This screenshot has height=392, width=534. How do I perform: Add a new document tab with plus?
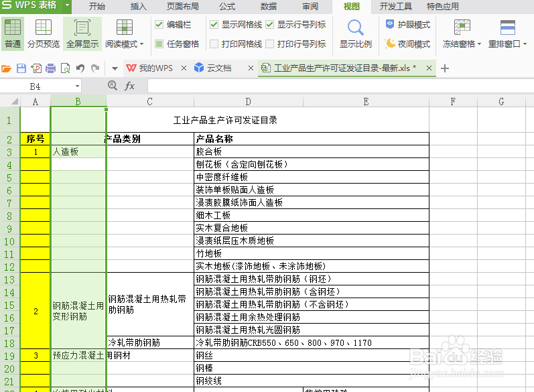click(x=444, y=68)
